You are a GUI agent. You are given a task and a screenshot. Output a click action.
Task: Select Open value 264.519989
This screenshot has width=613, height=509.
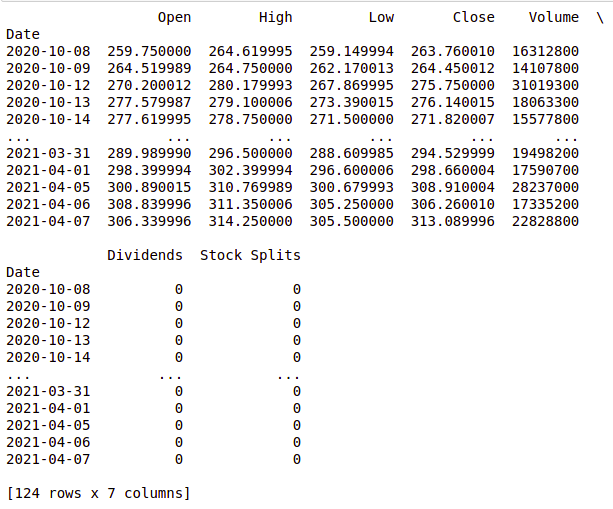pyautogui.click(x=149, y=68)
